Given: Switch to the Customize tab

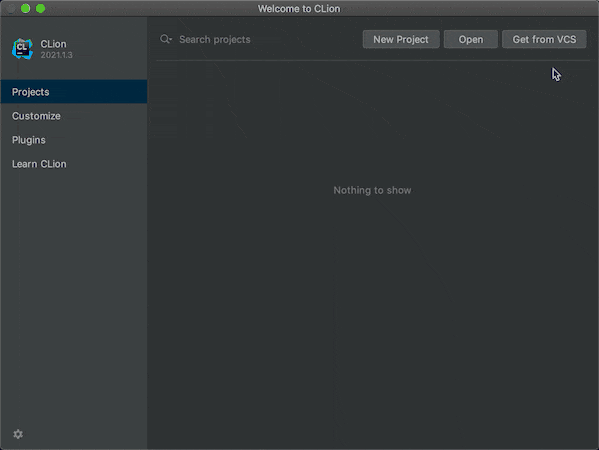Looking at the screenshot, I should pyautogui.click(x=74, y=116).
